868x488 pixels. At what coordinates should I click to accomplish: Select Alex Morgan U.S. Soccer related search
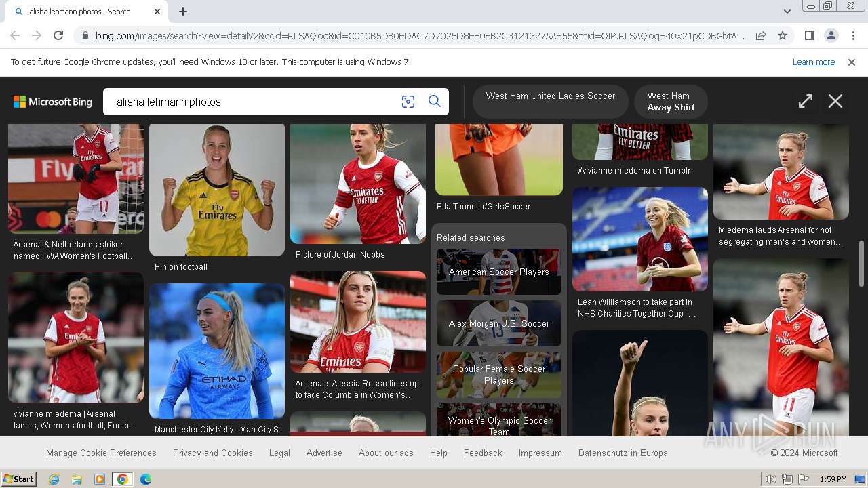coord(499,323)
